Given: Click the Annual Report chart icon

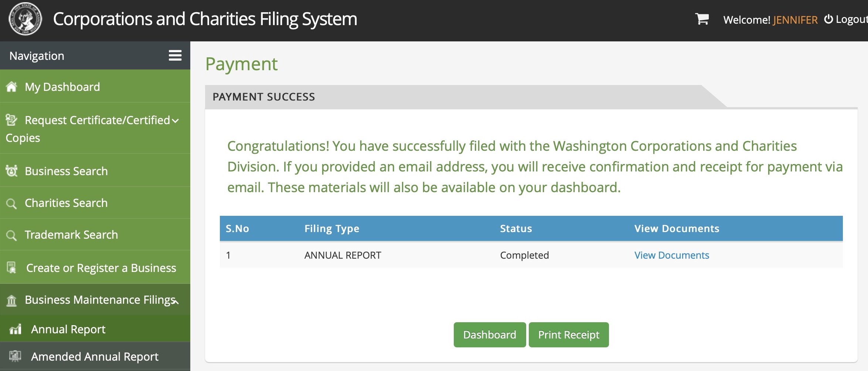Looking at the screenshot, I should (15, 329).
